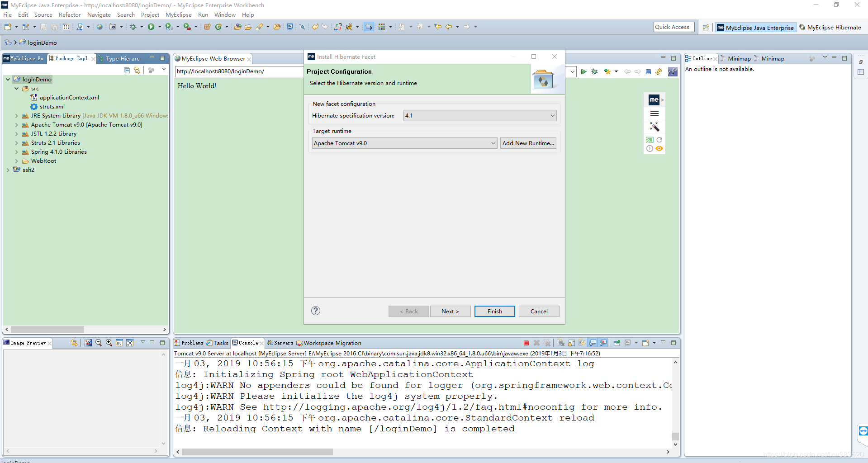868x463 pixels.
Task: Click the browser debug bug icon
Action: pos(594,71)
